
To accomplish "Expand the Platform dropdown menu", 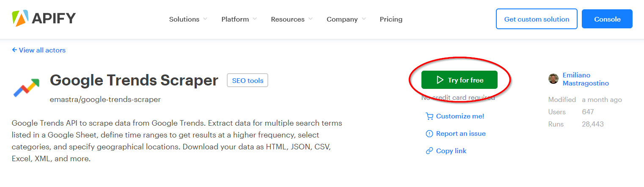I will coord(239,19).
